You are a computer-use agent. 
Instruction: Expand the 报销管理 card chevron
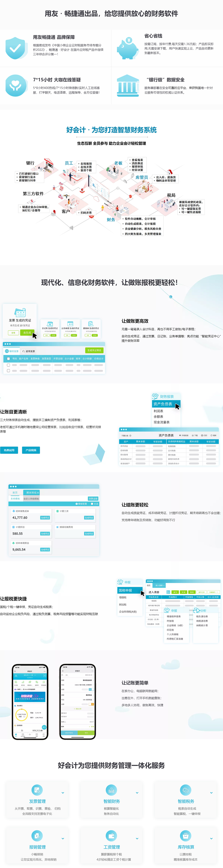point(63,838)
